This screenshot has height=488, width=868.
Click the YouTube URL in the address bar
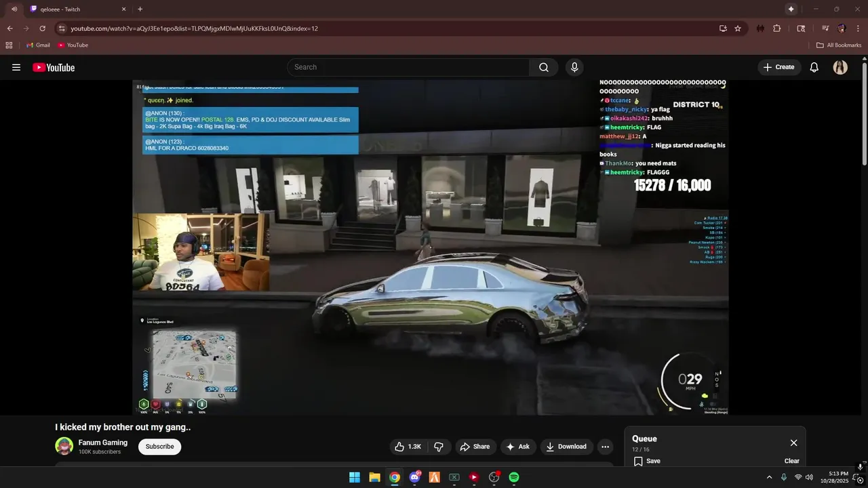click(195, 28)
